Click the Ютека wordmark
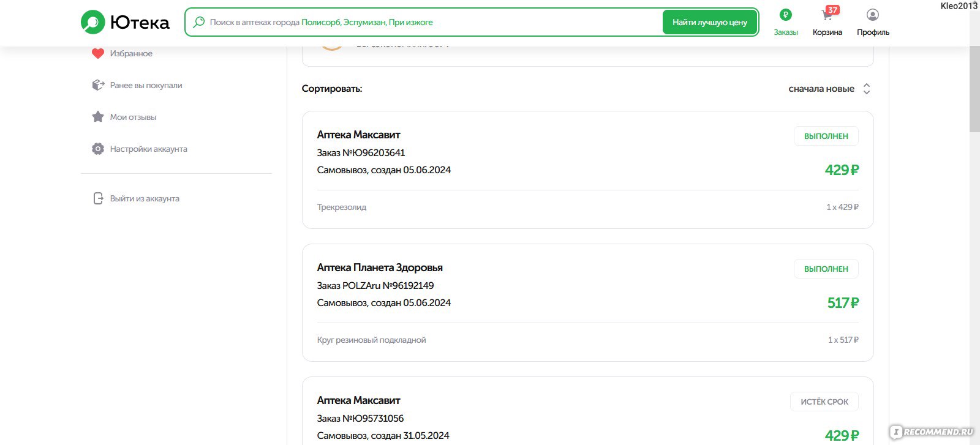This screenshot has height=445, width=980. [140, 23]
